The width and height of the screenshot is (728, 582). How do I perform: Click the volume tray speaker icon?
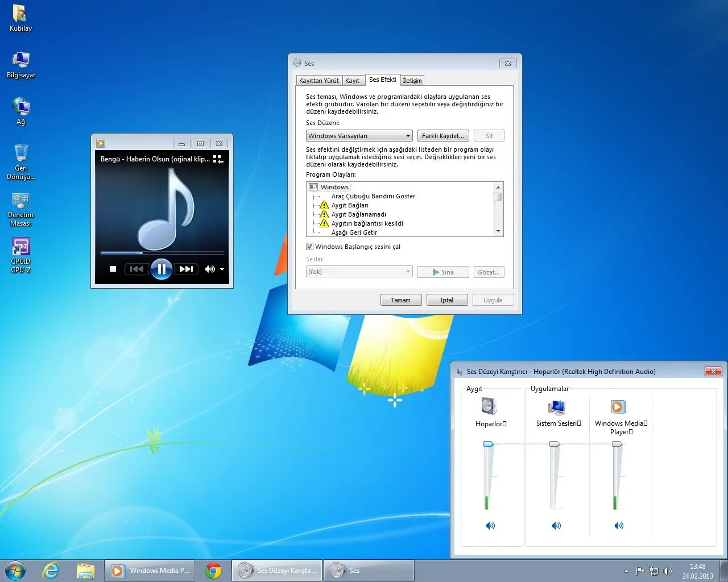pyautogui.click(x=668, y=571)
